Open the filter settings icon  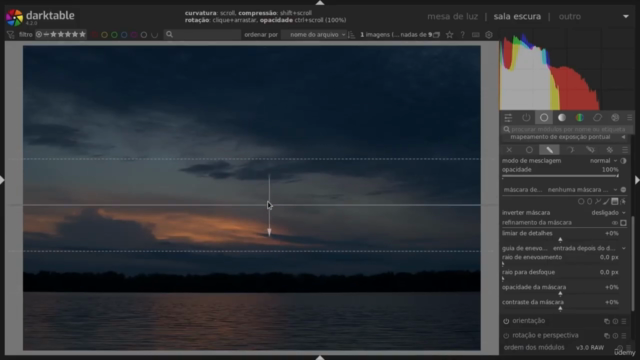coord(11,35)
